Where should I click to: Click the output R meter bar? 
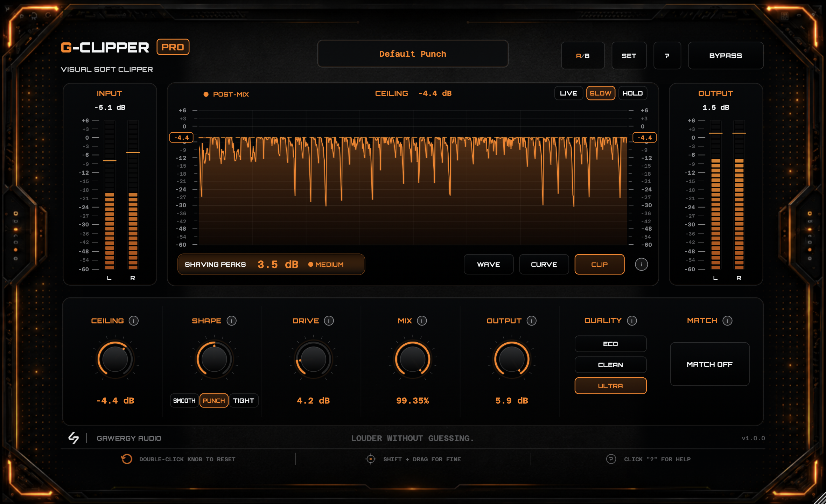pyautogui.click(x=739, y=195)
